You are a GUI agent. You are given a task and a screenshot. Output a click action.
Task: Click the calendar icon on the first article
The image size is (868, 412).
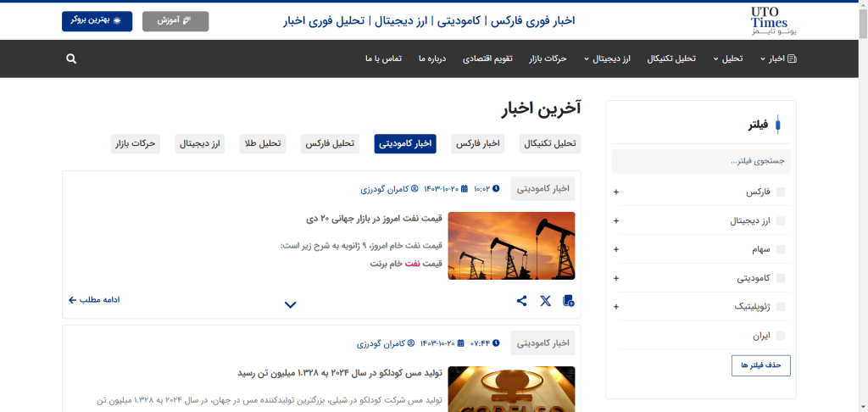pyautogui.click(x=462, y=189)
